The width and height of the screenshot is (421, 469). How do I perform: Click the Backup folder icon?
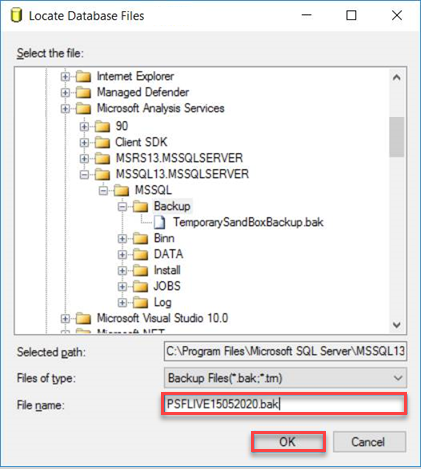(x=140, y=207)
